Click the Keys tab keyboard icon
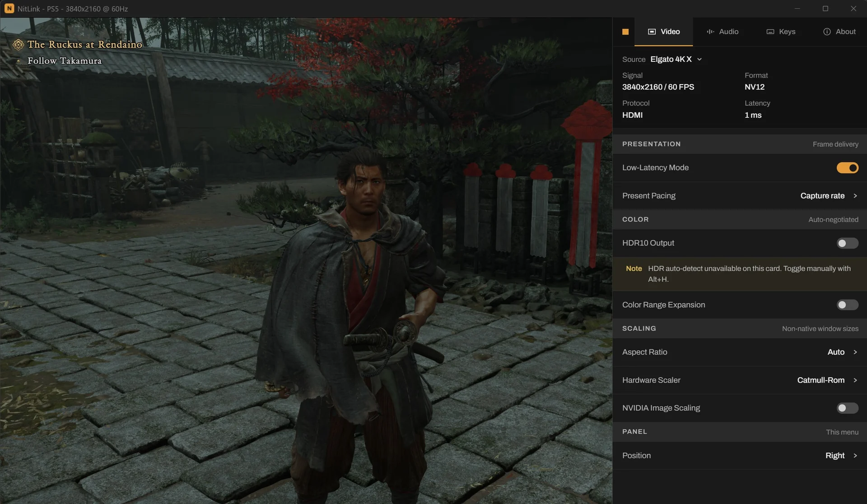 pos(770,32)
